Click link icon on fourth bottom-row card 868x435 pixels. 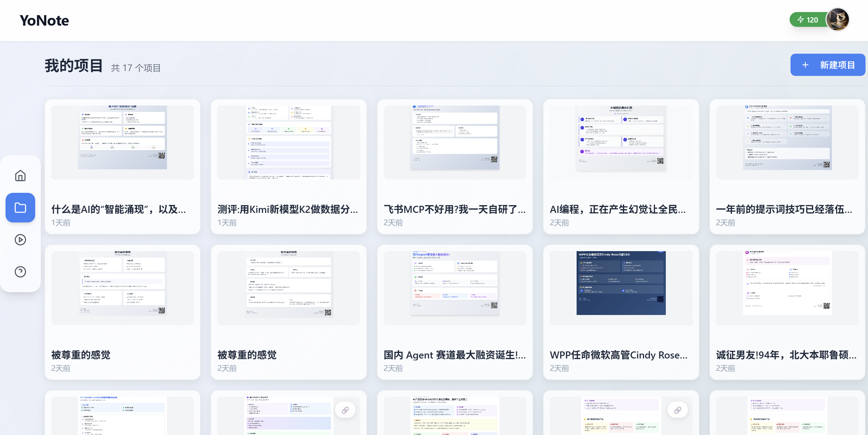tap(677, 410)
